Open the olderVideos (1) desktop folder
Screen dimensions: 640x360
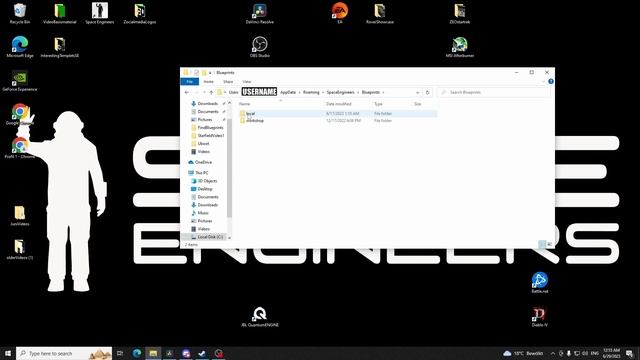[20, 249]
